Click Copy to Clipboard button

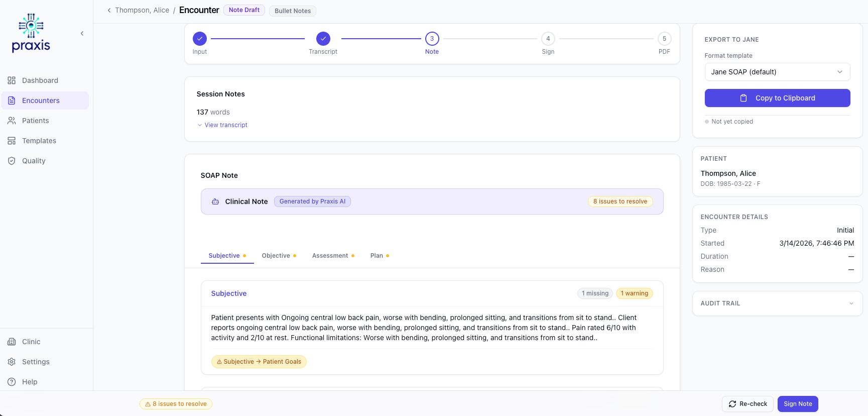pyautogui.click(x=777, y=98)
